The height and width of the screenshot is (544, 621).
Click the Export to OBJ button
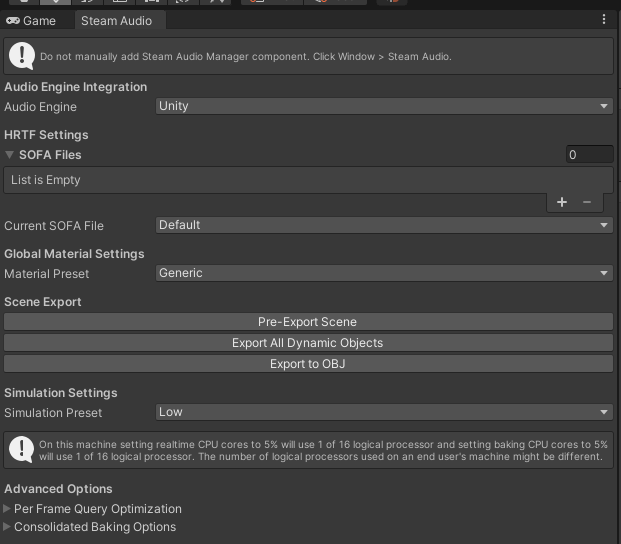pos(308,364)
